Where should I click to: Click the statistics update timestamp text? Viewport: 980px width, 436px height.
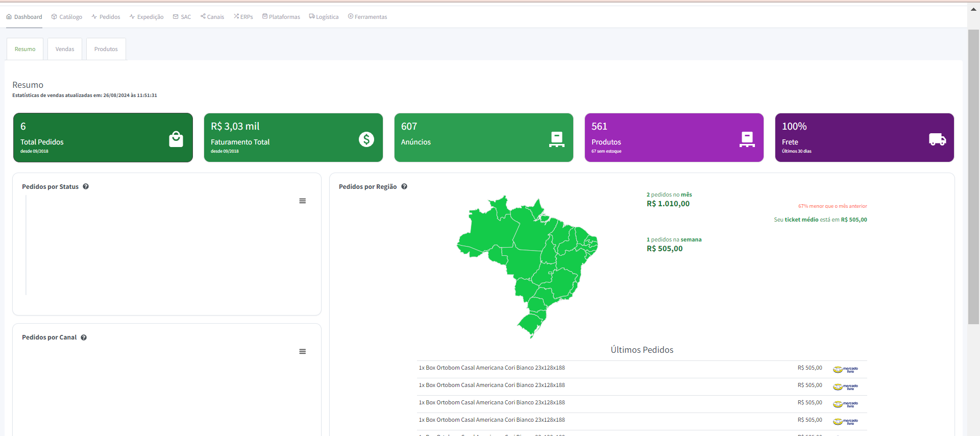tap(85, 95)
